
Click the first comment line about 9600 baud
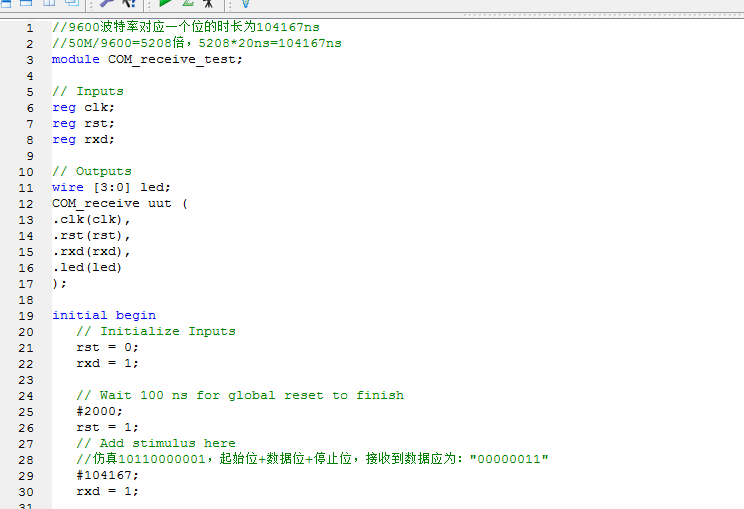(x=186, y=27)
